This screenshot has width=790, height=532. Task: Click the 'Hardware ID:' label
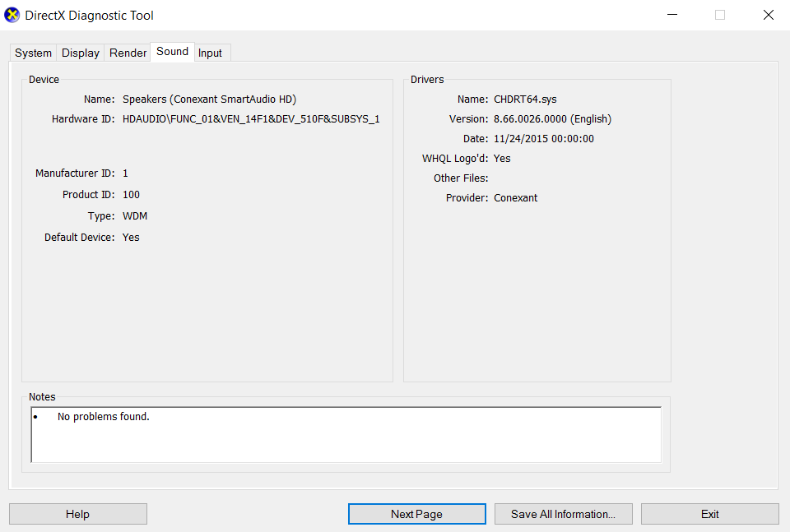[x=83, y=119]
